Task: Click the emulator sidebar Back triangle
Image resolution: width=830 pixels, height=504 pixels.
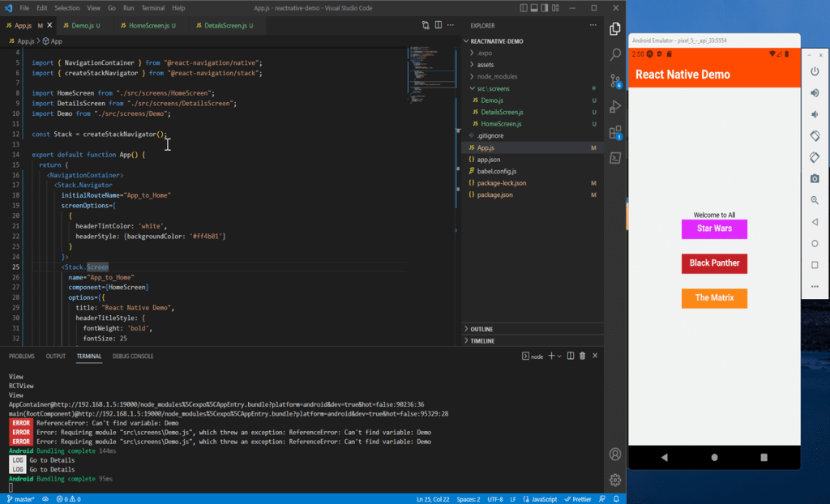Action: tap(815, 222)
